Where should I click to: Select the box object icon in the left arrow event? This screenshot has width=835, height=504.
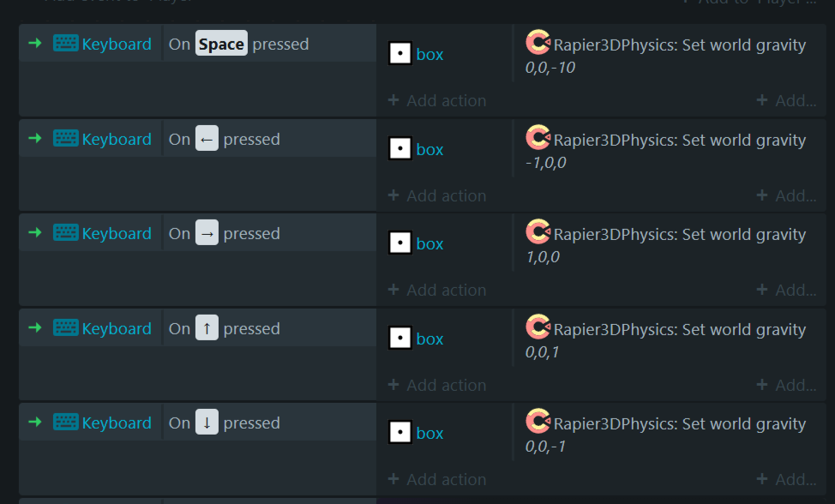click(400, 148)
